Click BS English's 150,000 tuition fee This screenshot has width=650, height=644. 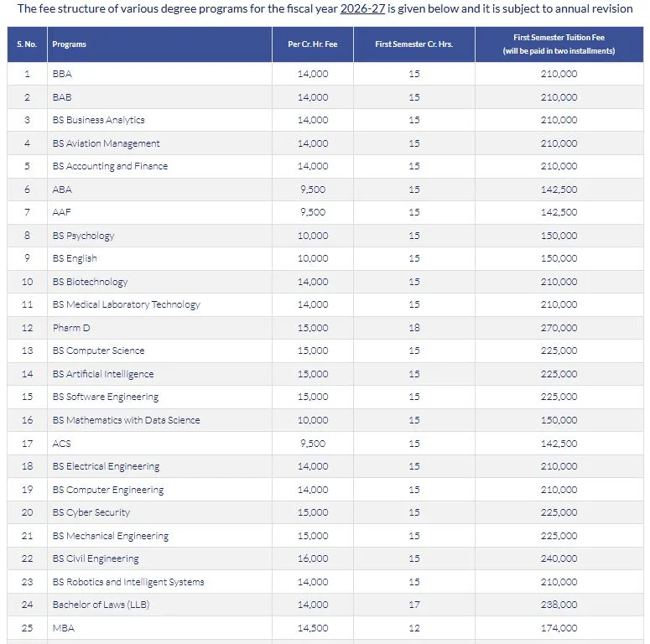(559, 258)
